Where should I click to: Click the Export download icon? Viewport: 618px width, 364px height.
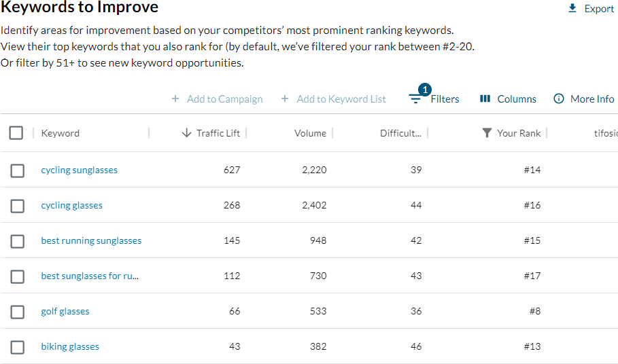click(572, 9)
